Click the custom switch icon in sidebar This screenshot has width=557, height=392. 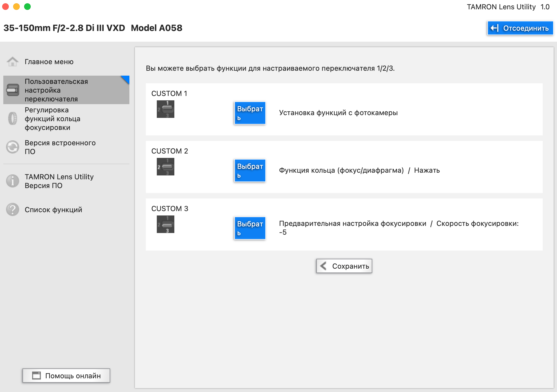13,90
